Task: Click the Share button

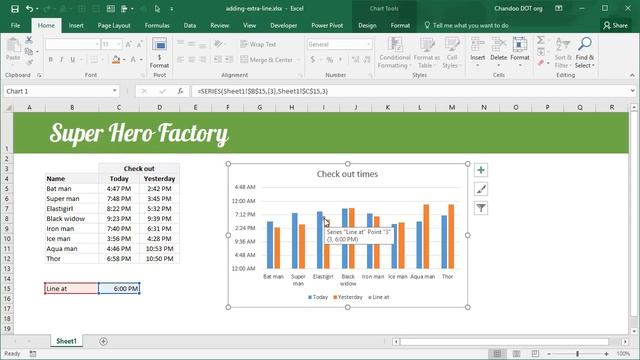Action: [616, 25]
